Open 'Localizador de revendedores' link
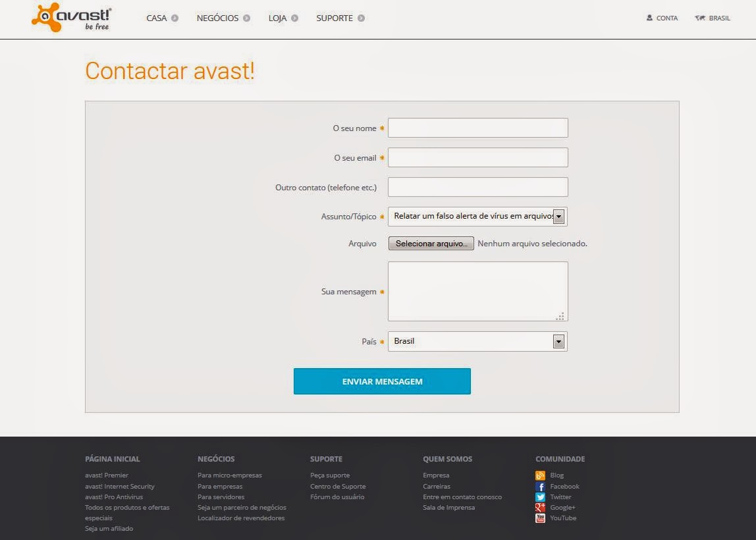Screen dimensions: 756x540 coord(241,518)
